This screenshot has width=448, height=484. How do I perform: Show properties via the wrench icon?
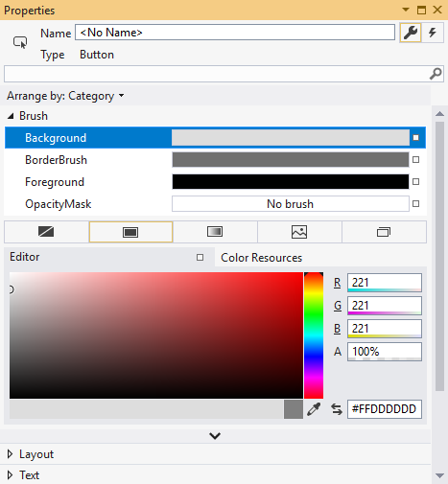411,33
